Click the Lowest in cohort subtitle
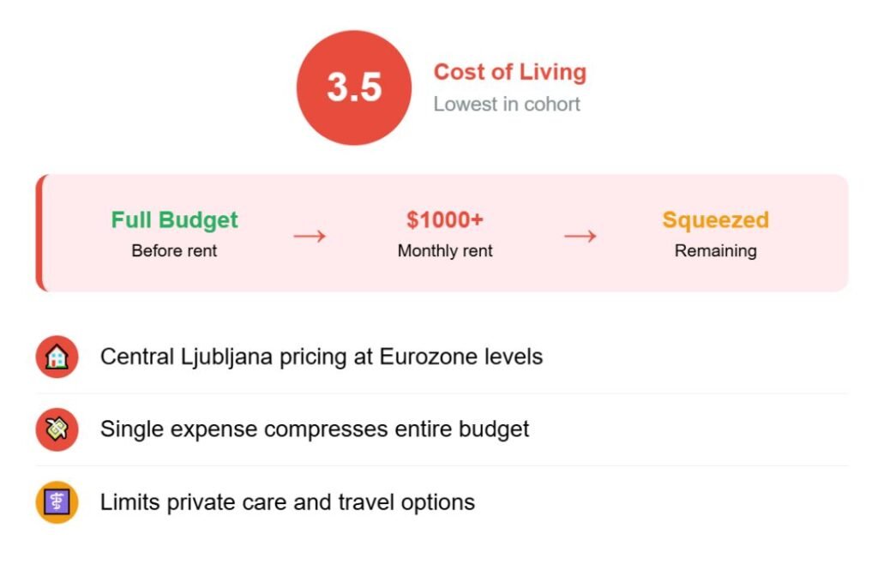This screenshot has width=878, height=588. pos(507,104)
